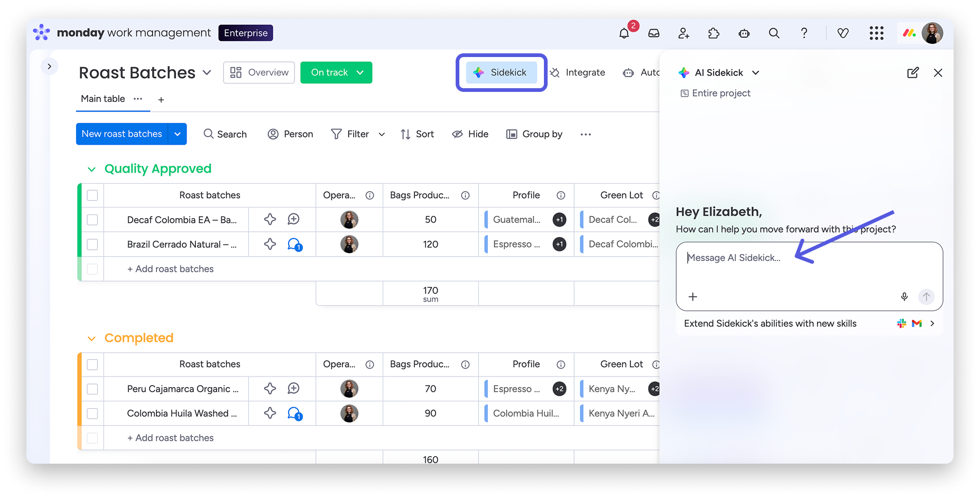
Task: Click the invite members icon
Action: (x=684, y=33)
